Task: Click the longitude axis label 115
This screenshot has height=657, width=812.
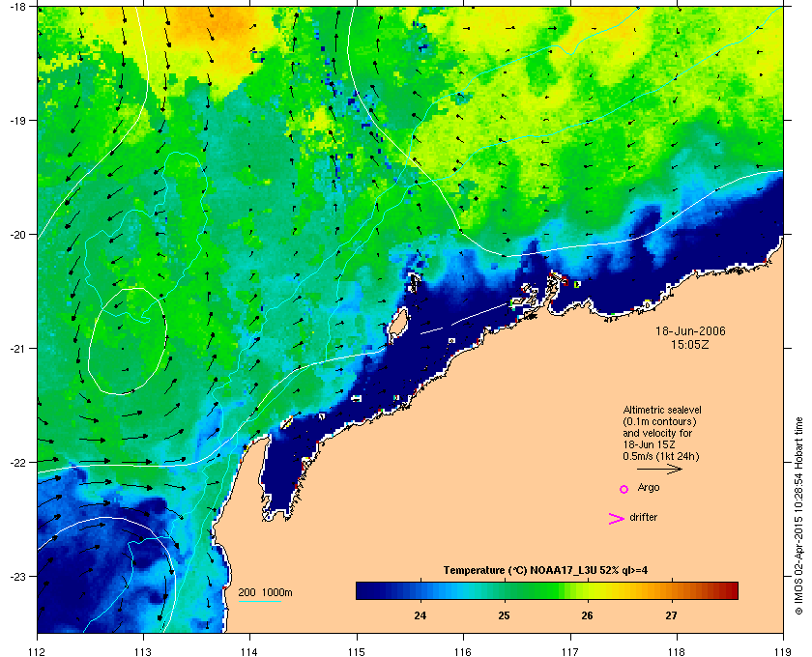Action: [x=357, y=651]
